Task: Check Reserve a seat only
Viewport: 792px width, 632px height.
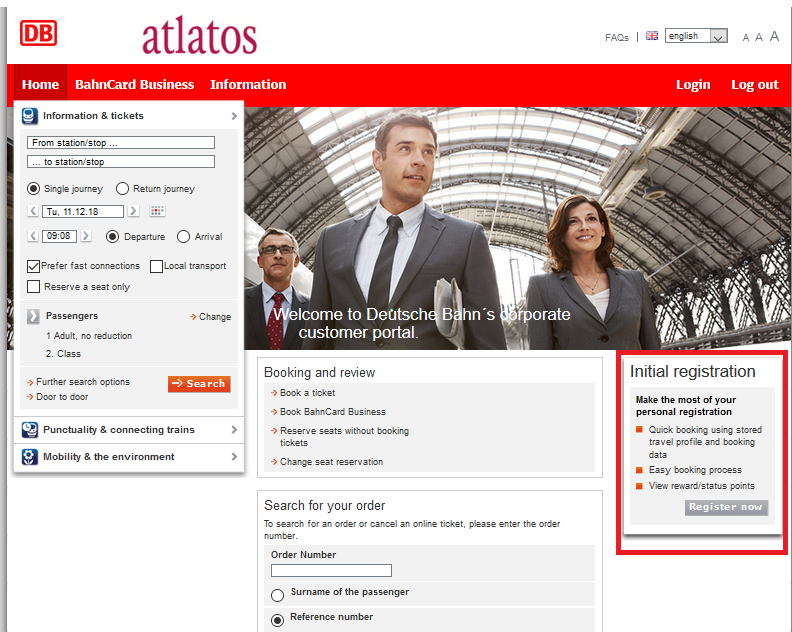Action: 33,286
